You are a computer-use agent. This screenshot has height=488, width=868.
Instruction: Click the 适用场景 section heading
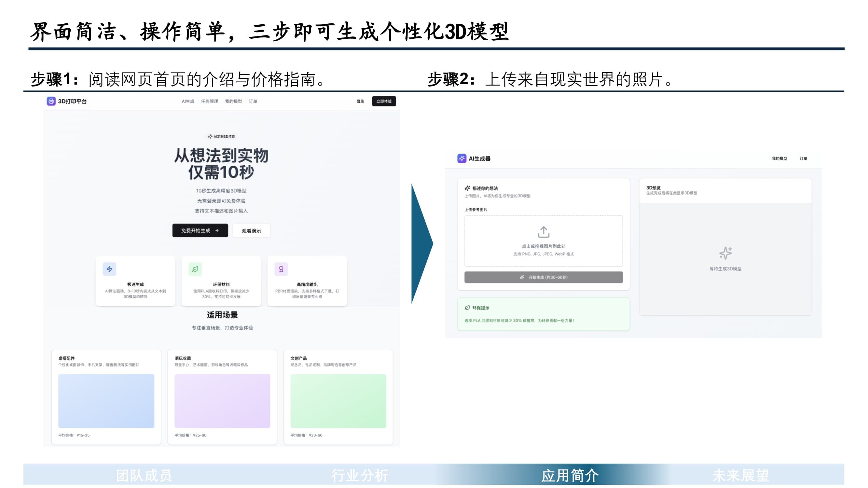click(x=222, y=315)
